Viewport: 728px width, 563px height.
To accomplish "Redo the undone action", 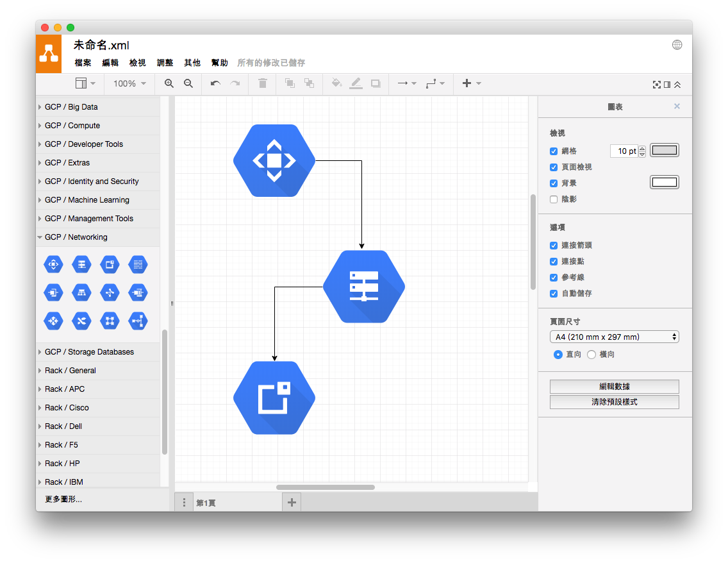I will point(235,83).
